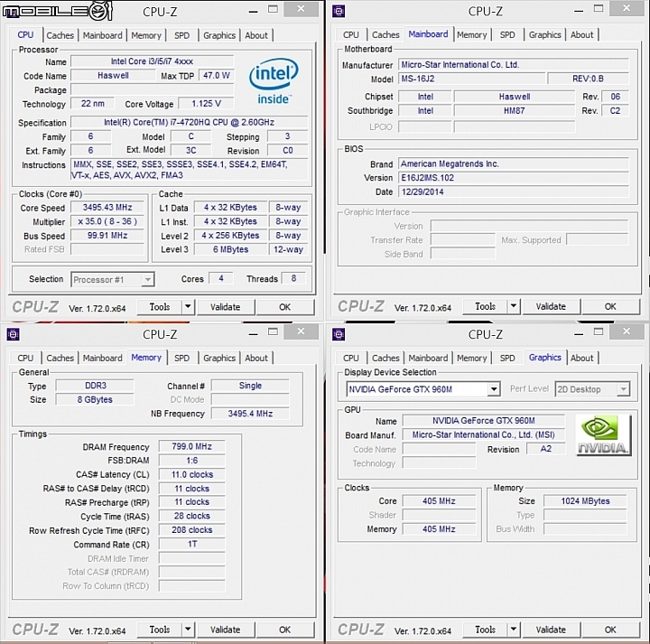Viewport: 650px width, 644px height.
Task: Click OK button in CPU window
Action: 284,307
